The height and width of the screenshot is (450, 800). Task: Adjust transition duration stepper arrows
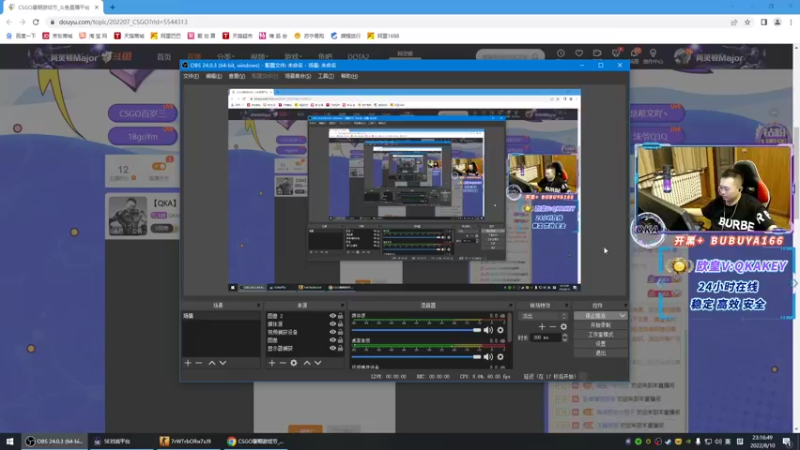click(x=565, y=338)
